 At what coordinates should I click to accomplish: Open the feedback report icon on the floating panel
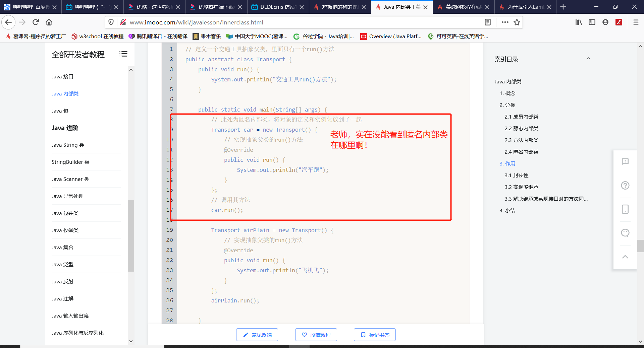coord(625,162)
